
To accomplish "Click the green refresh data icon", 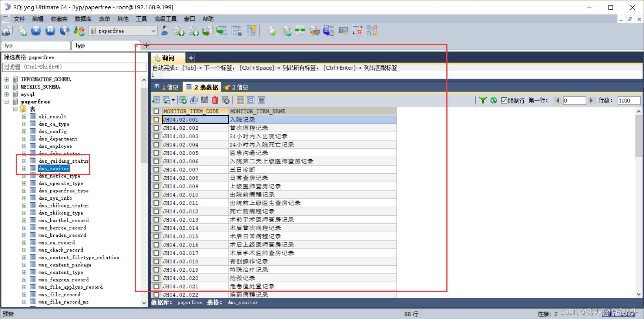I will coord(494,100).
